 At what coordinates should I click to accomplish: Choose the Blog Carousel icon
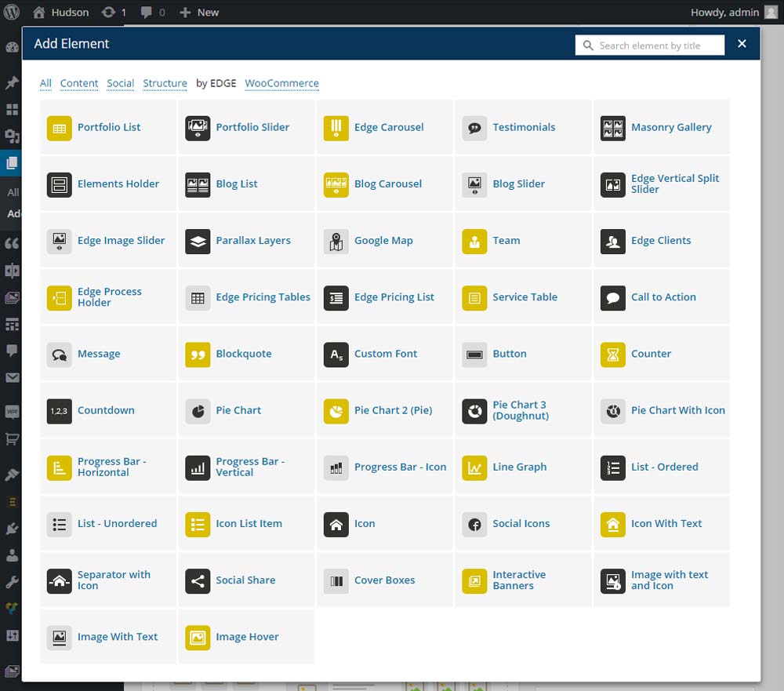point(336,184)
